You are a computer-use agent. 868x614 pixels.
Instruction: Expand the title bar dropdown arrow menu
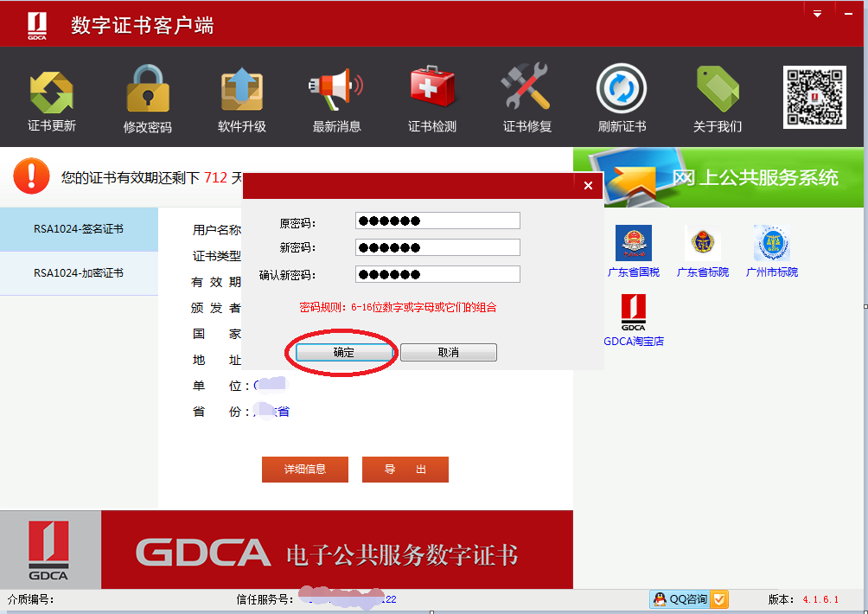817,14
